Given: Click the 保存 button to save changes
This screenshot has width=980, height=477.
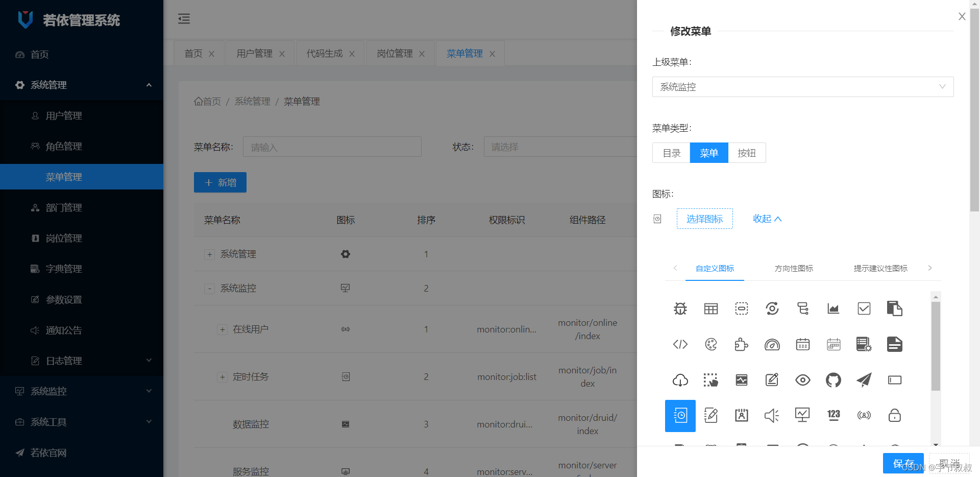Looking at the screenshot, I should coord(903,463).
